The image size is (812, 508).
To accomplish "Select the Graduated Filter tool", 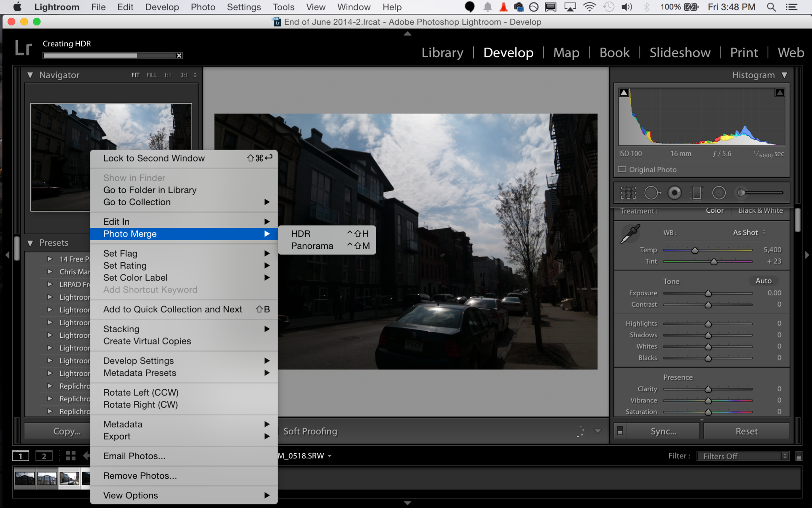I will click(x=697, y=193).
